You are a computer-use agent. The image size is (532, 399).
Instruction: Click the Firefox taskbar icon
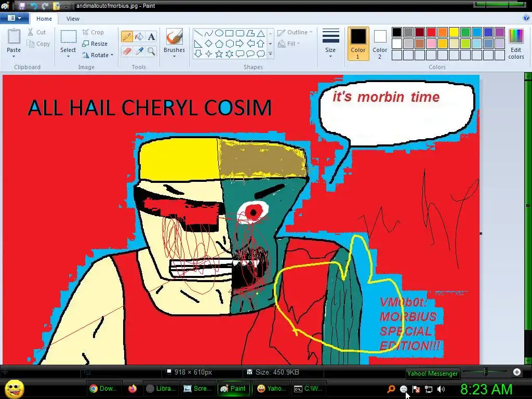(x=132, y=389)
